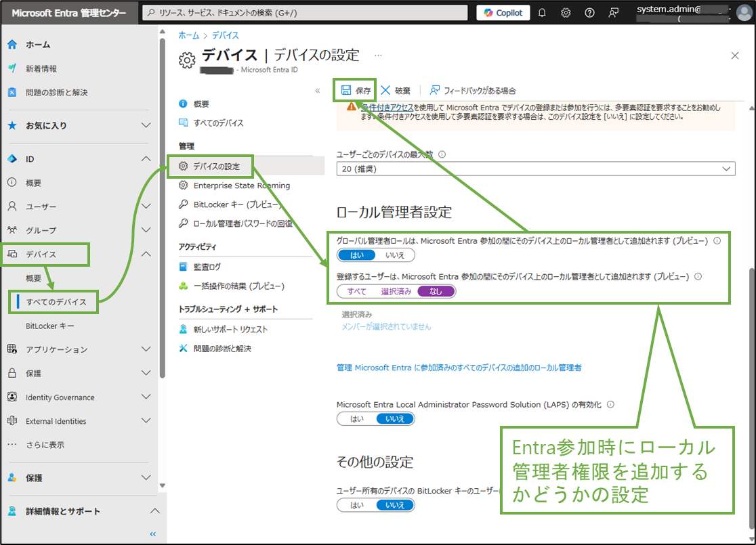
Task: Click the Copilot button
Action: click(x=503, y=13)
